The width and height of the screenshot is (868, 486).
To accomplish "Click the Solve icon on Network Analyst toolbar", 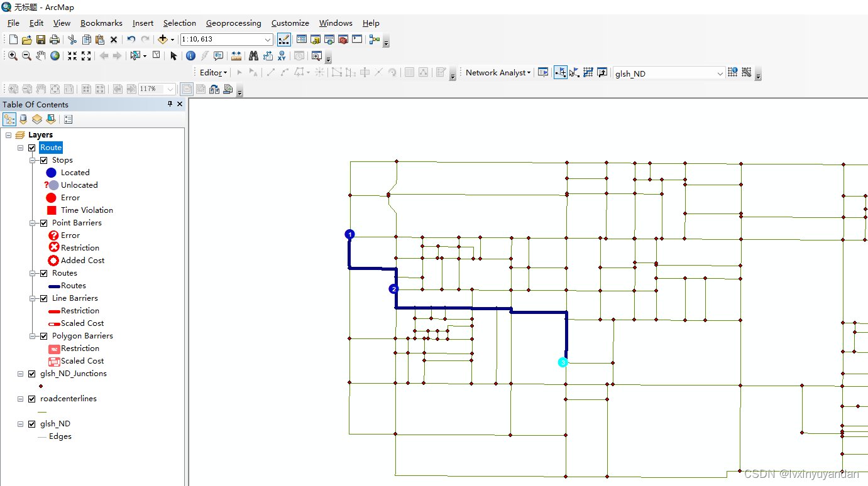I will pyautogui.click(x=588, y=72).
